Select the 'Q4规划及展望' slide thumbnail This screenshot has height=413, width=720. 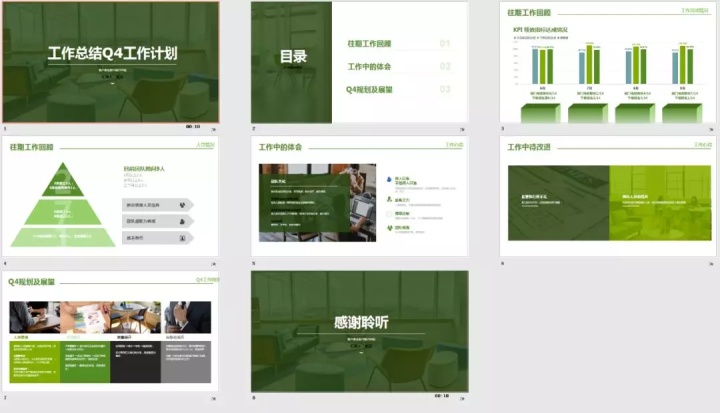(110, 331)
